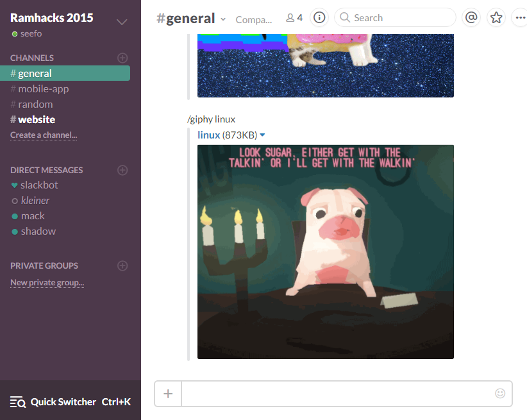Open the emoji picker smiley icon

(x=500, y=393)
